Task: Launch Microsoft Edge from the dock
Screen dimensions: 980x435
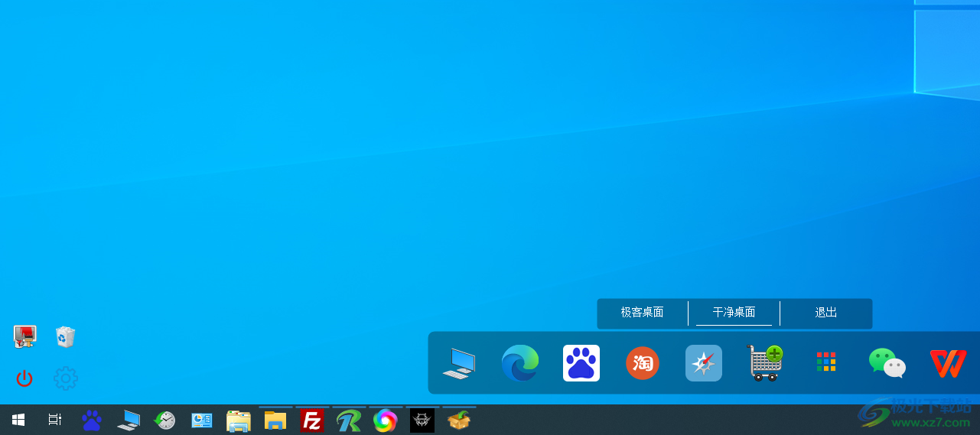Action: pos(520,363)
